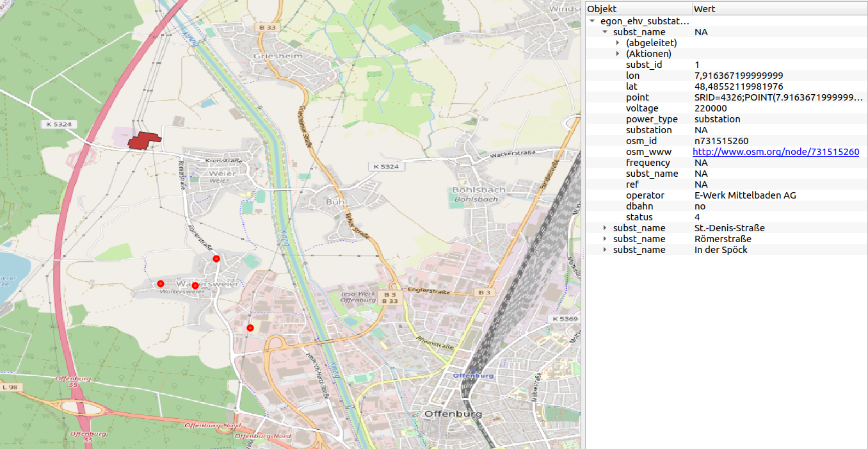Expand the St.-Denis-Straße subst_name feature
The width and height of the screenshot is (868, 449).
[605, 227]
